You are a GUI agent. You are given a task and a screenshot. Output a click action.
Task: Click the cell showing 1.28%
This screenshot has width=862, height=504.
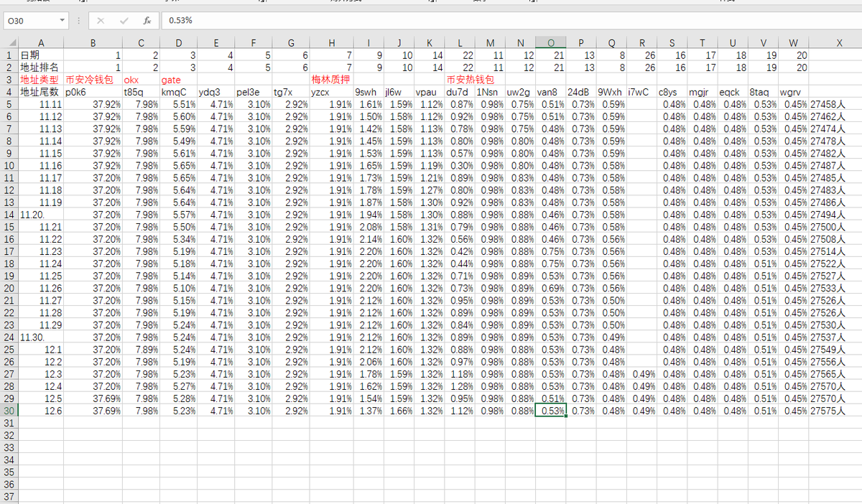460,386
